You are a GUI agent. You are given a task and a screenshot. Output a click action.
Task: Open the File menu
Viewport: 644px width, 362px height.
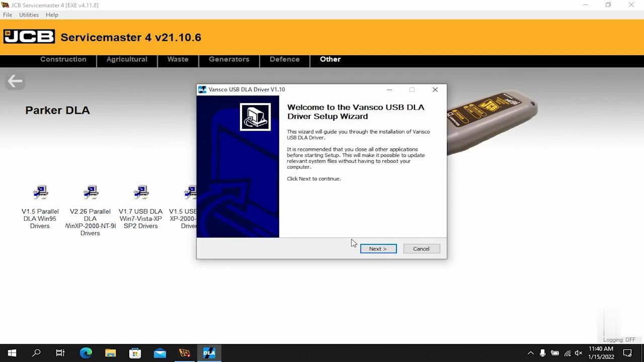tap(8, 15)
